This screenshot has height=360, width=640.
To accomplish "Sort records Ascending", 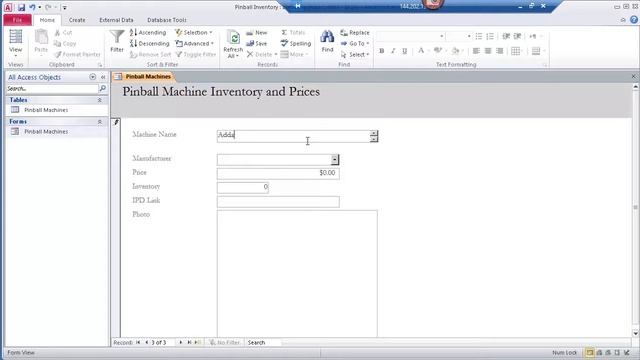I will 148,32.
